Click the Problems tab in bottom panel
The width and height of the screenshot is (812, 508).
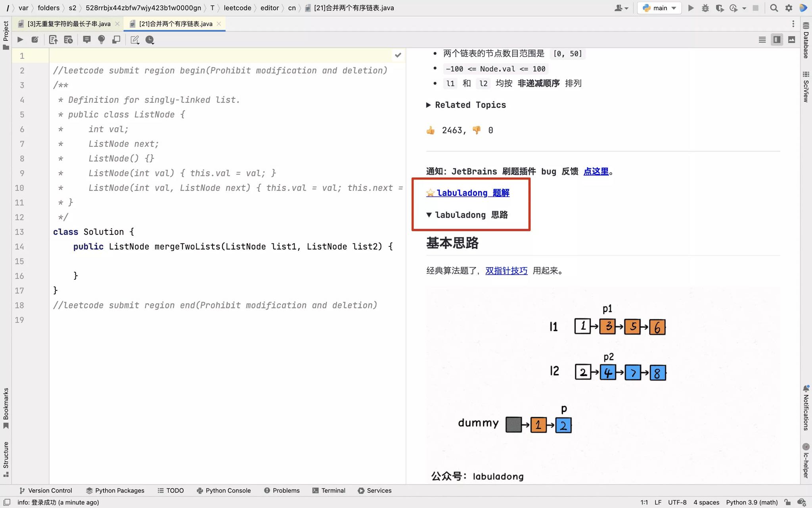pyautogui.click(x=285, y=491)
